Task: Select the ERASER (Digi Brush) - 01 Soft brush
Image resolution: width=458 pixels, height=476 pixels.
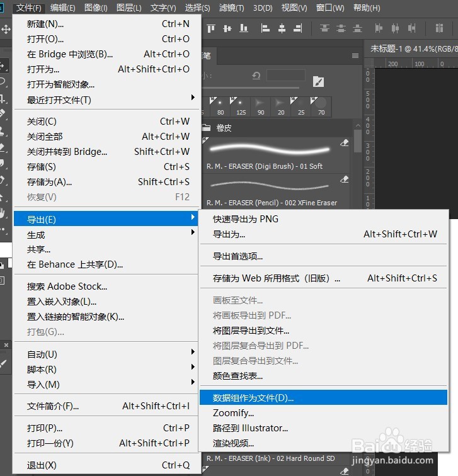Action: [276, 155]
